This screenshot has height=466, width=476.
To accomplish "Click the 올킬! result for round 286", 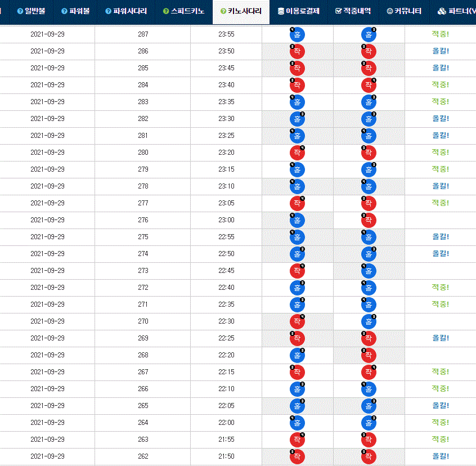I will click(x=441, y=51).
